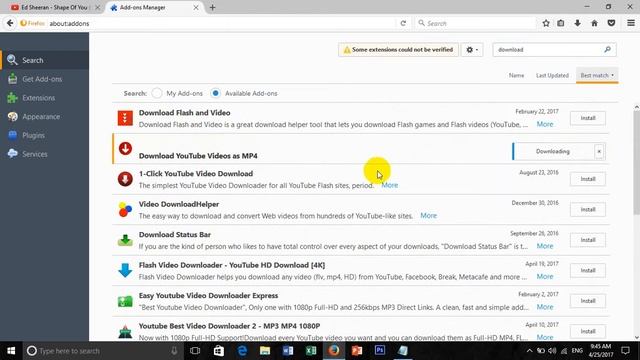Open Microsoft Word from the taskbar
The height and width of the screenshot is (360, 640).
(288, 351)
